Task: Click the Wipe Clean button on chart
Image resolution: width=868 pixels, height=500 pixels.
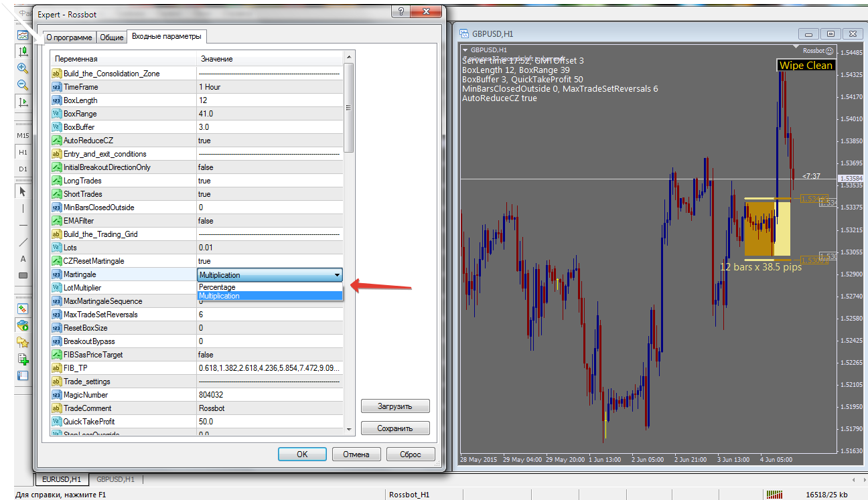Action: coord(806,65)
